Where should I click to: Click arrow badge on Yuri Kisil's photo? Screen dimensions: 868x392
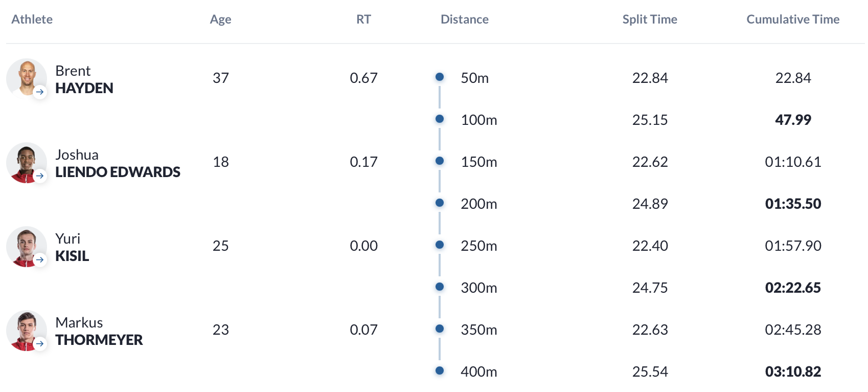(40, 260)
